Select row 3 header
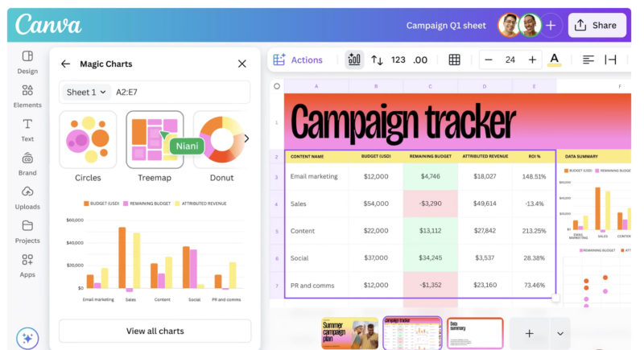 click(x=276, y=177)
